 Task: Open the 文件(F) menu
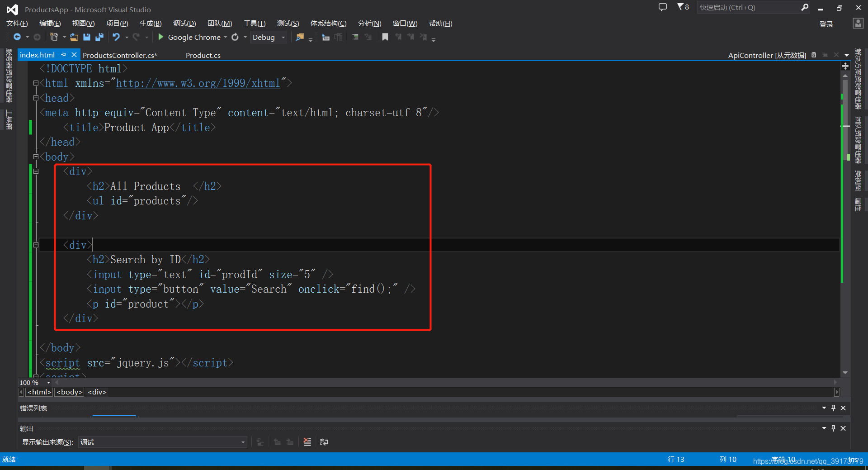[x=17, y=24]
